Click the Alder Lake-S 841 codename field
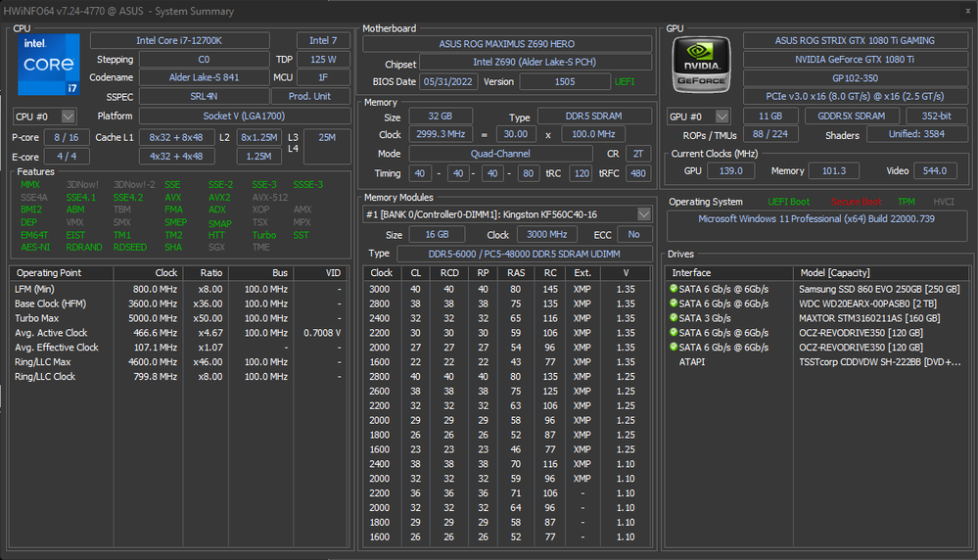This screenshot has height=560, width=978. [x=204, y=77]
